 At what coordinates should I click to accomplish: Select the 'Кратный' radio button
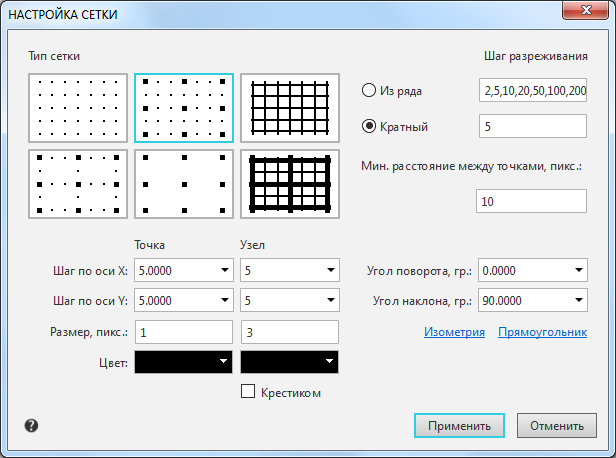pyautogui.click(x=368, y=127)
